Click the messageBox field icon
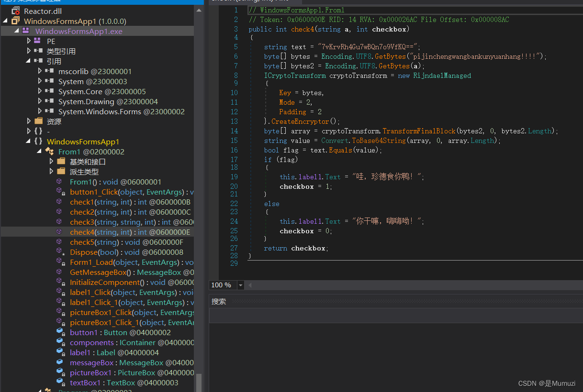This screenshot has height=392, width=583. click(60, 362)
